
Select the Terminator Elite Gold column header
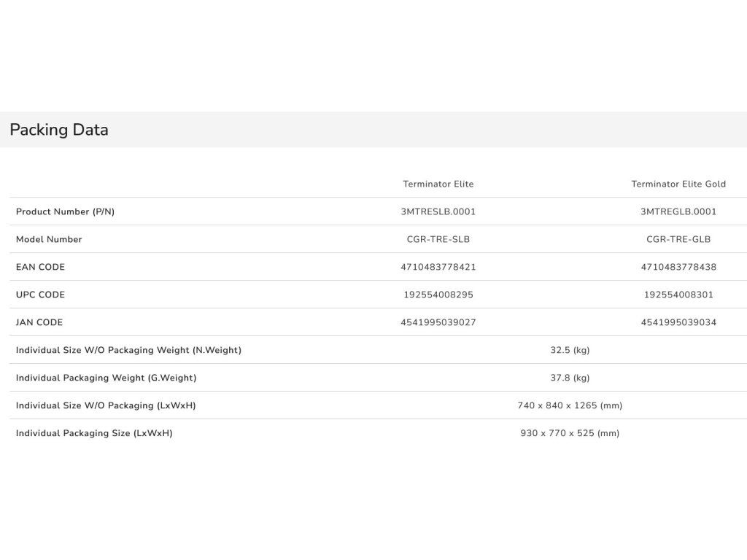(678, 184)
